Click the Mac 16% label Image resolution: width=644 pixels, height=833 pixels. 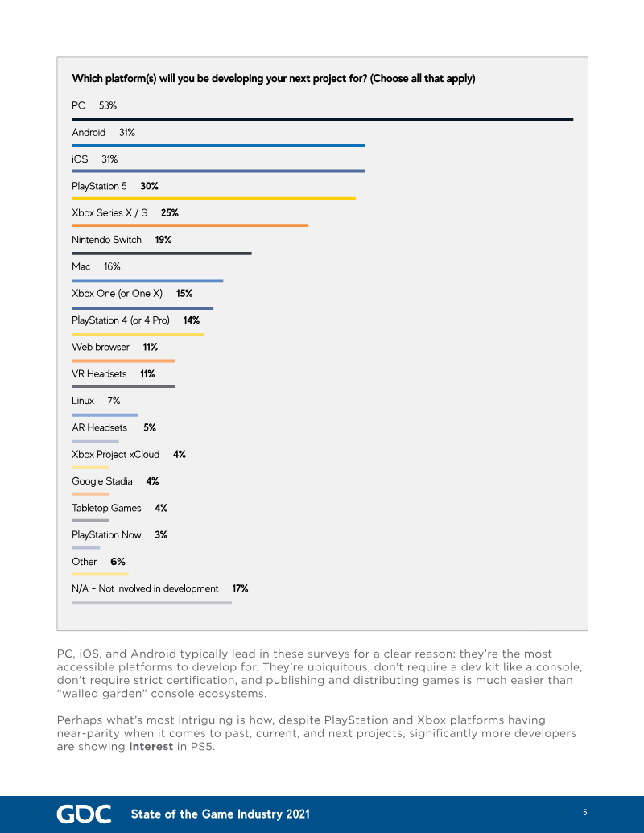(96, 266)
